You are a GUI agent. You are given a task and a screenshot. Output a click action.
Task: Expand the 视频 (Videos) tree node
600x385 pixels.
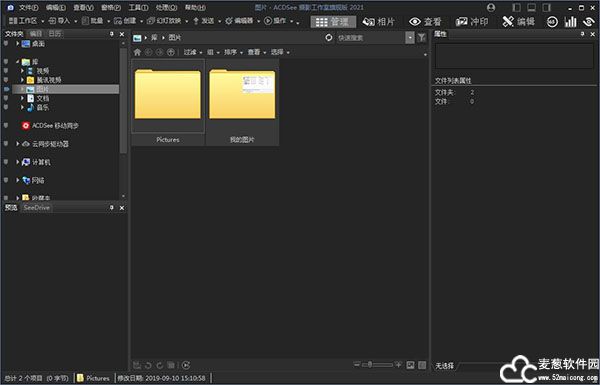coord(22,71)
